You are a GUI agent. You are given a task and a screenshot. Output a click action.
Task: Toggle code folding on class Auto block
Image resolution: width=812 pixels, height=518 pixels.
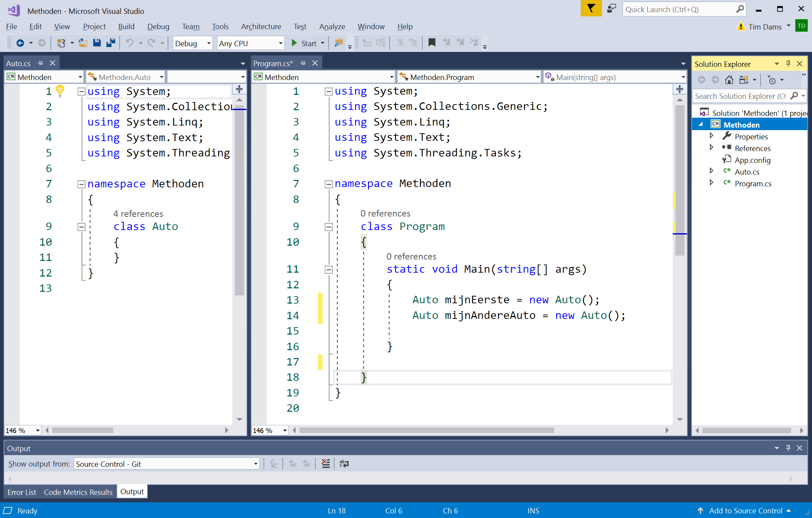pyautogui.click(x=79, y=227)
